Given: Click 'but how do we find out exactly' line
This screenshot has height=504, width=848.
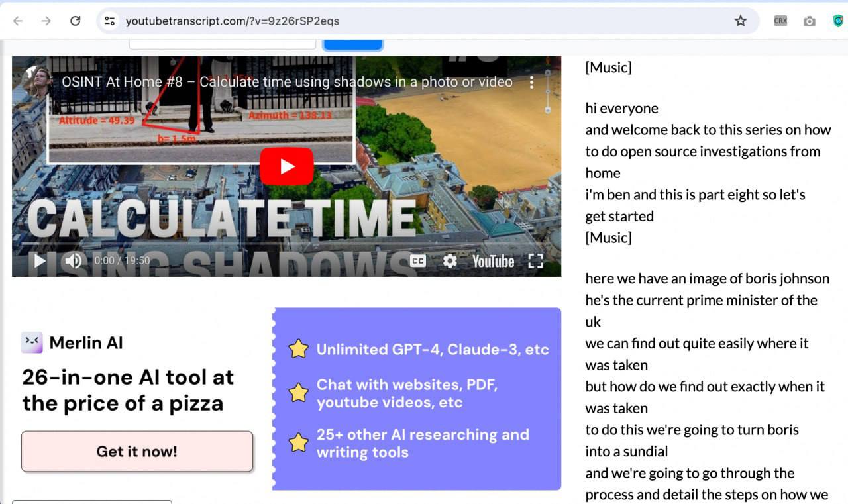Looking at the screenshot, I should 705,386.
